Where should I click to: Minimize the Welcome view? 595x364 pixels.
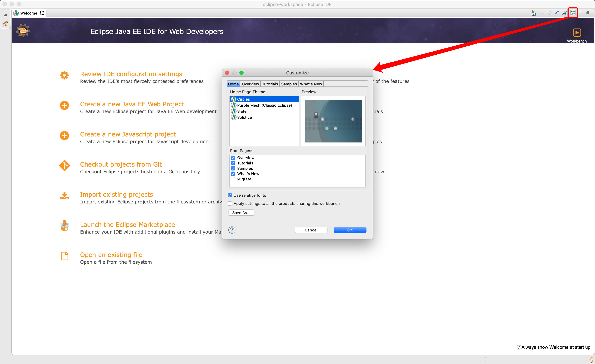[x=580, y=12]
